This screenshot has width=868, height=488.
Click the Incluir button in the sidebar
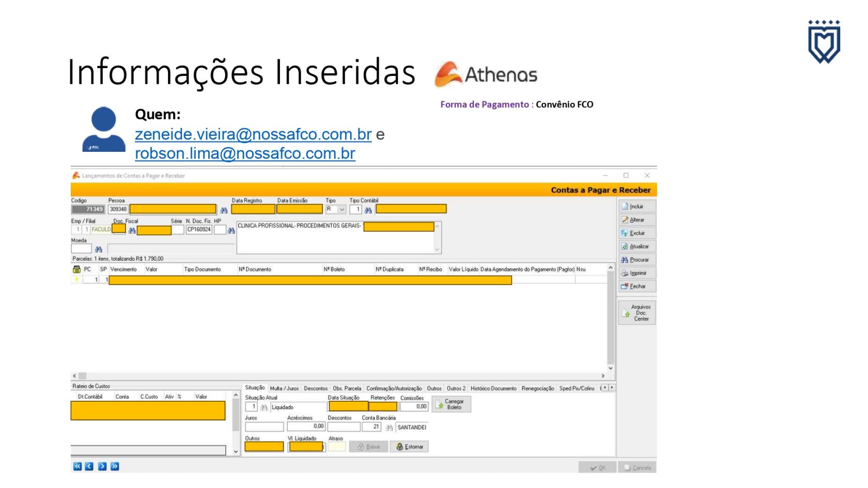(x=637, y=207)
